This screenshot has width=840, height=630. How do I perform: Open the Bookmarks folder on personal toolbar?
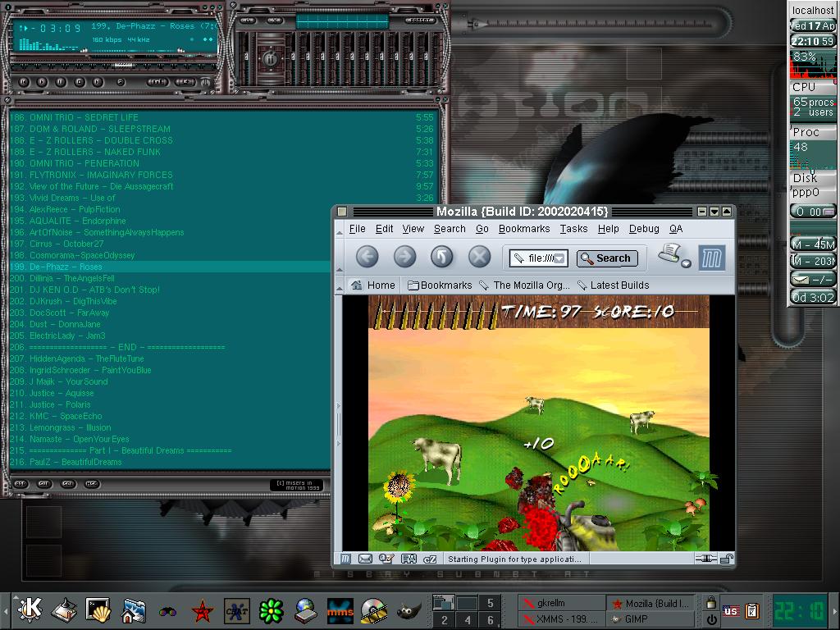point(440,285)
